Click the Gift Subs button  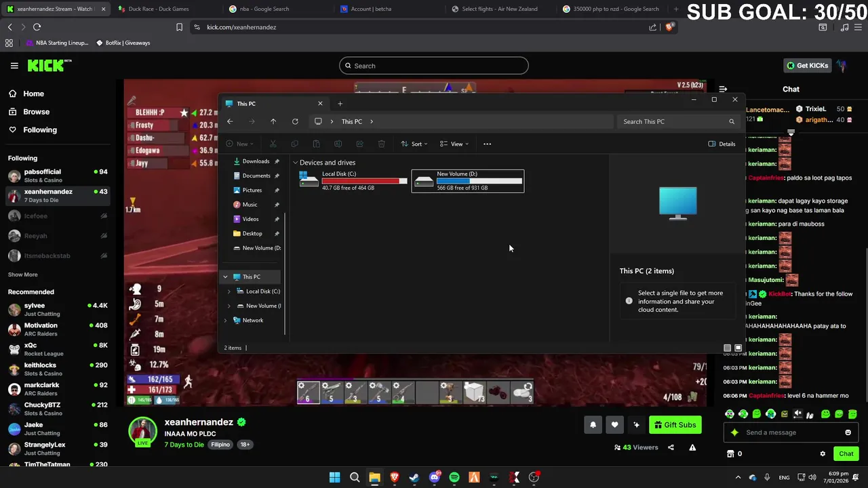[674, 425]
